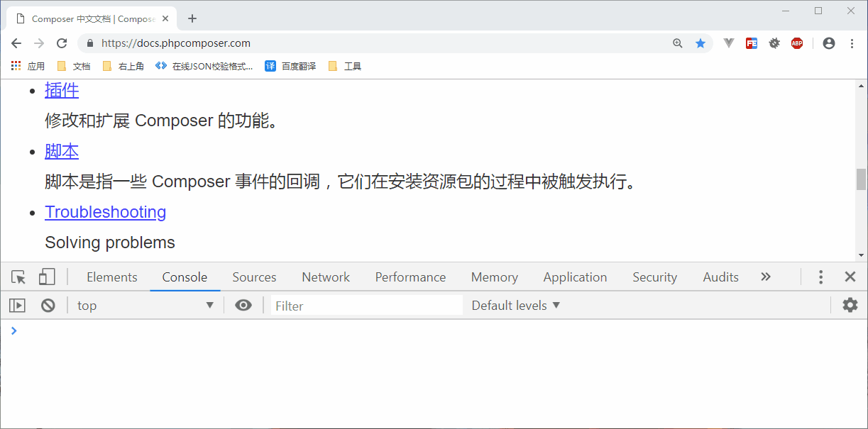
Task: Open the Chrome profile avatar
Action: (829, 43)
